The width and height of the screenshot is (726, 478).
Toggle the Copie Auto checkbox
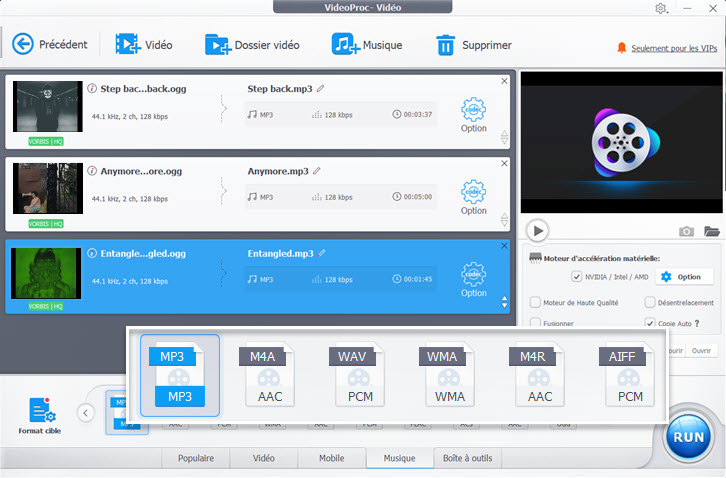click(650, 323)
